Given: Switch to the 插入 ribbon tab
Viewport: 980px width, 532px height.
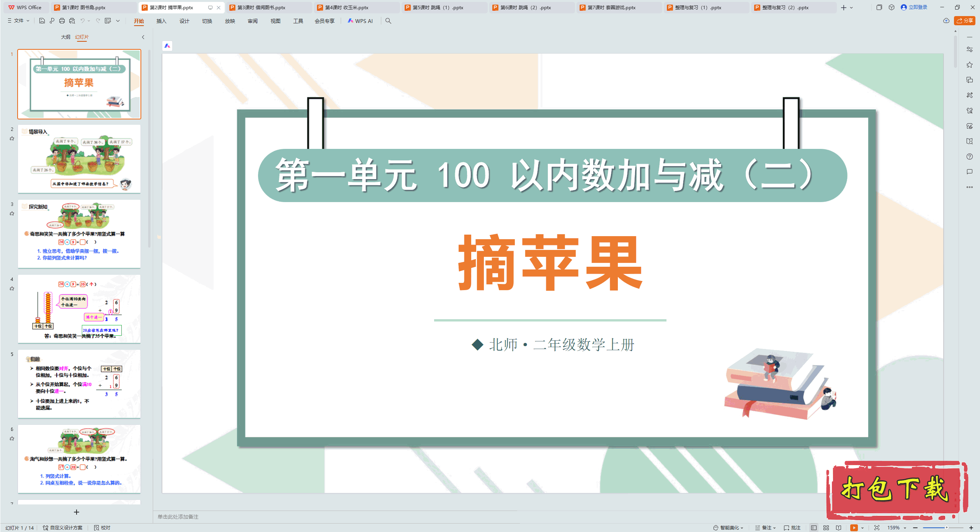Looking at the screenshot, I should (161, 21).
